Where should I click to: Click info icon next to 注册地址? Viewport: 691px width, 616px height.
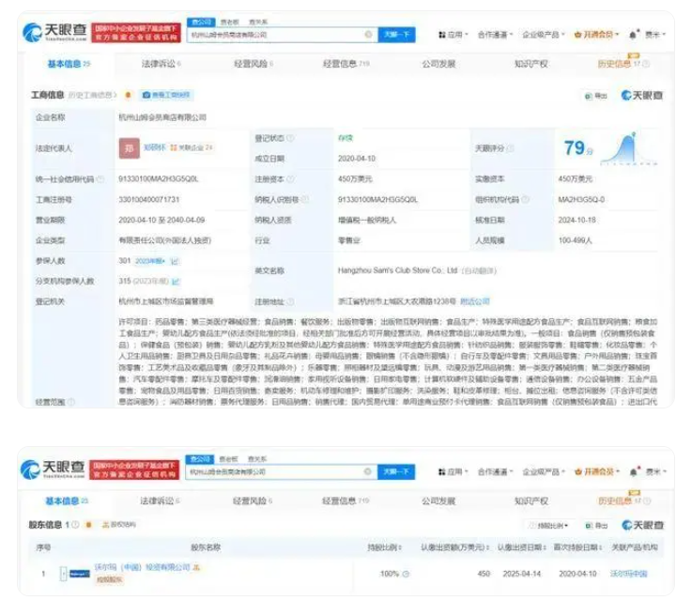tap(290, 301)
